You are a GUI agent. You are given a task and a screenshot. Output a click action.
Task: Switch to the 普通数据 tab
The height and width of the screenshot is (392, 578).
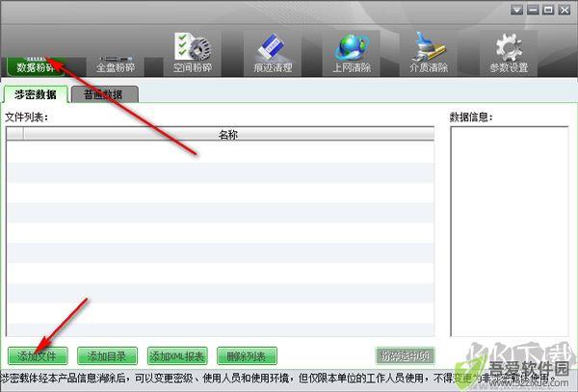(x=105, y=94)
